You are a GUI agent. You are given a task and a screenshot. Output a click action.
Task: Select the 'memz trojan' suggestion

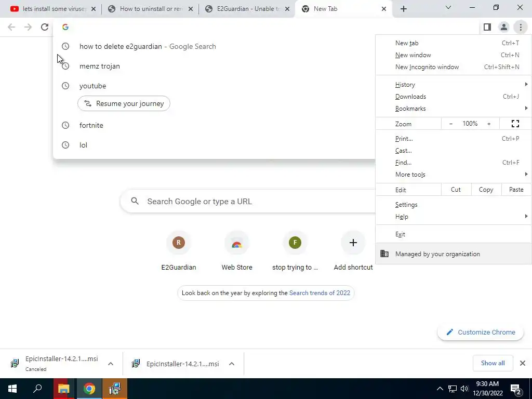tap(214, 66)
